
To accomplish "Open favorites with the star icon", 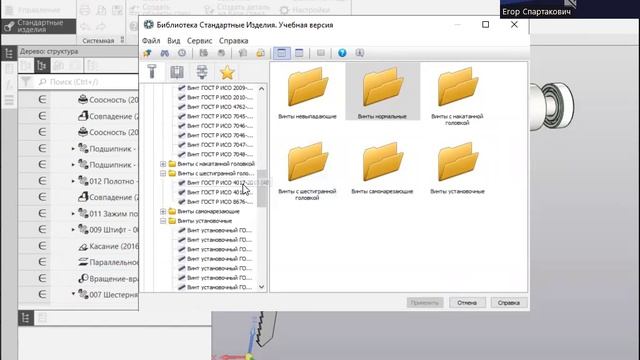I will click(227, 72).
